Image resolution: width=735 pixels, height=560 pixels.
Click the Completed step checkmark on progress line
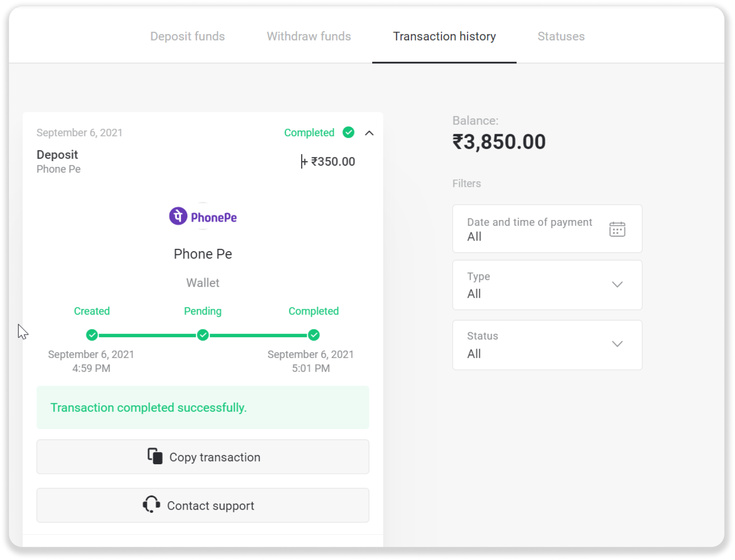click(x=314, y=335)
